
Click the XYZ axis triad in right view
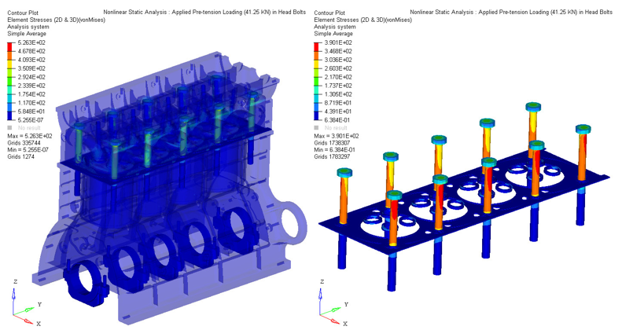pyautogui.click(x=329, y=304)
